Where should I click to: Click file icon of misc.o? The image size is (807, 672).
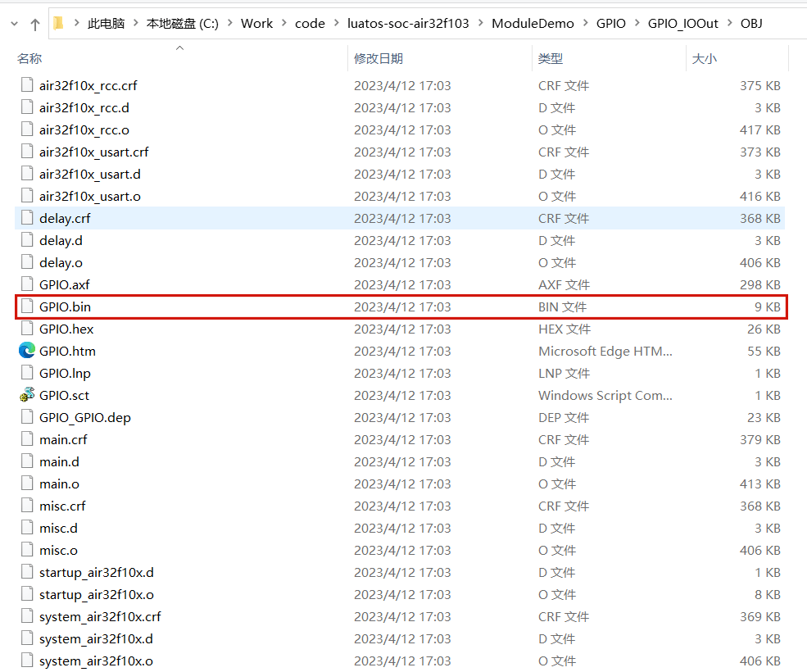click(x=27, y=550)
